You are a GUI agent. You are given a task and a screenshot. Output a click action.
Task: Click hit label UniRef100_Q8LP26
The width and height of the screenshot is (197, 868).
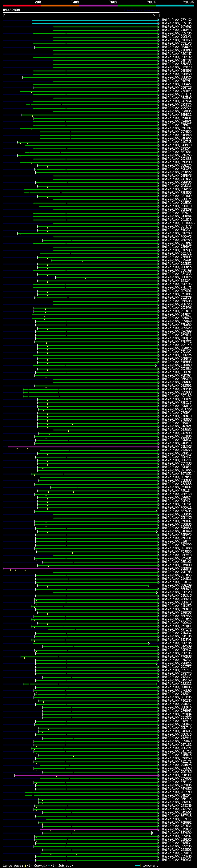(x=177, y=78)
